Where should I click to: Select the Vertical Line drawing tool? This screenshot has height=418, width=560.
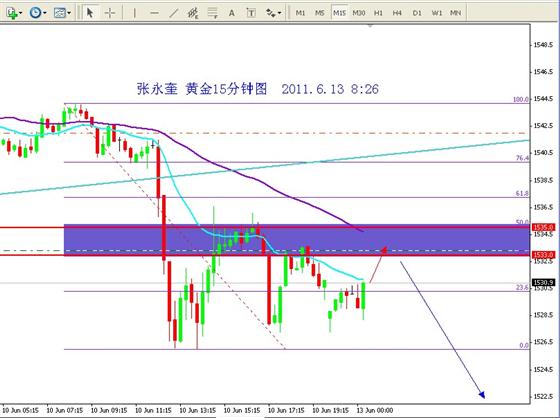134,13
